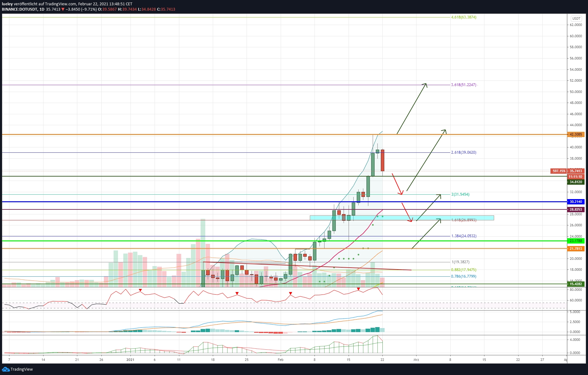Image resolution: width=588 pixels, height=375 pixels.
Task: Select the blue 30.2140 price label
Action: click(575, 202)
